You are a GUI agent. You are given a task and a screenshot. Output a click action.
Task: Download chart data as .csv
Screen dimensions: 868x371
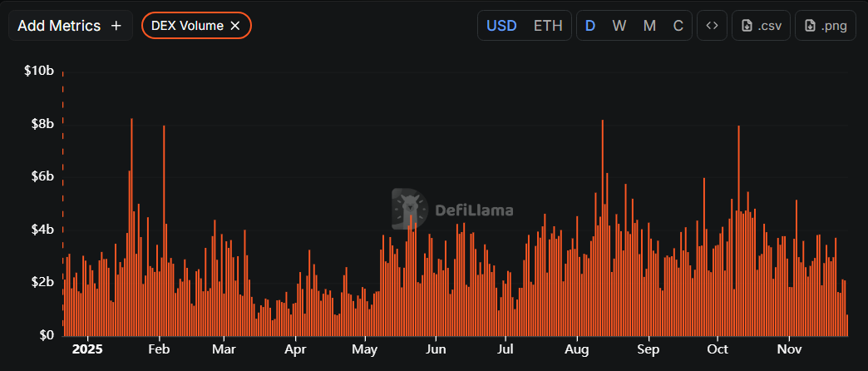point(760,26)
